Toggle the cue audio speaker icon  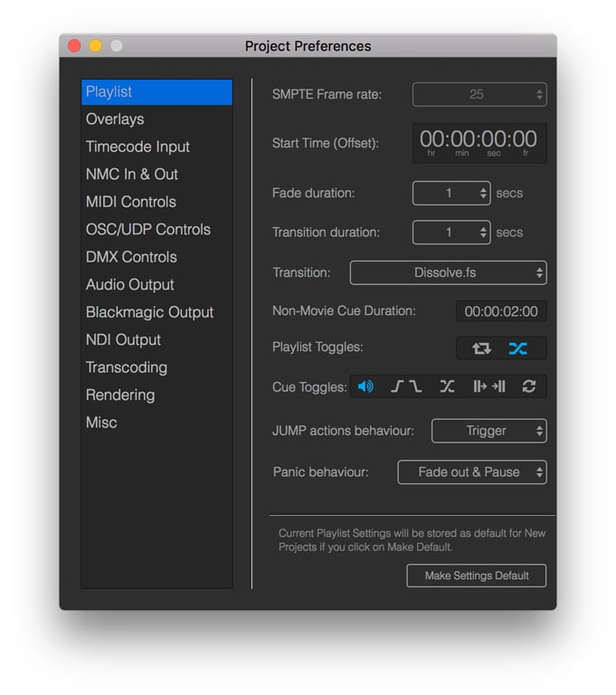(365, 386)
